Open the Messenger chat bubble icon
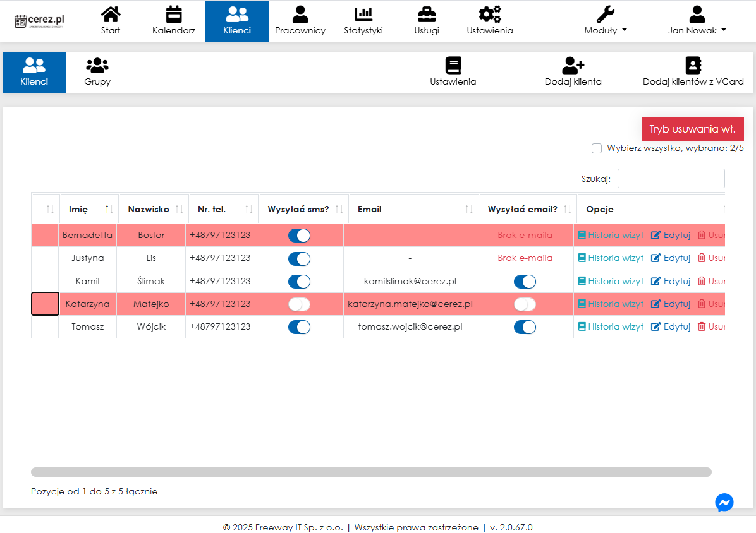The height and width of the screenshot is (533, 756). tap(724, 502)
